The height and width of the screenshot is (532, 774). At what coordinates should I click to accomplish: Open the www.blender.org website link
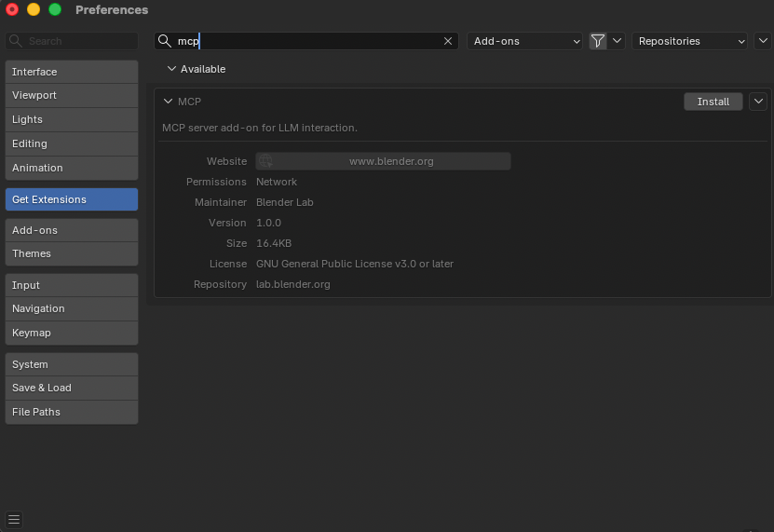(383, 161)
